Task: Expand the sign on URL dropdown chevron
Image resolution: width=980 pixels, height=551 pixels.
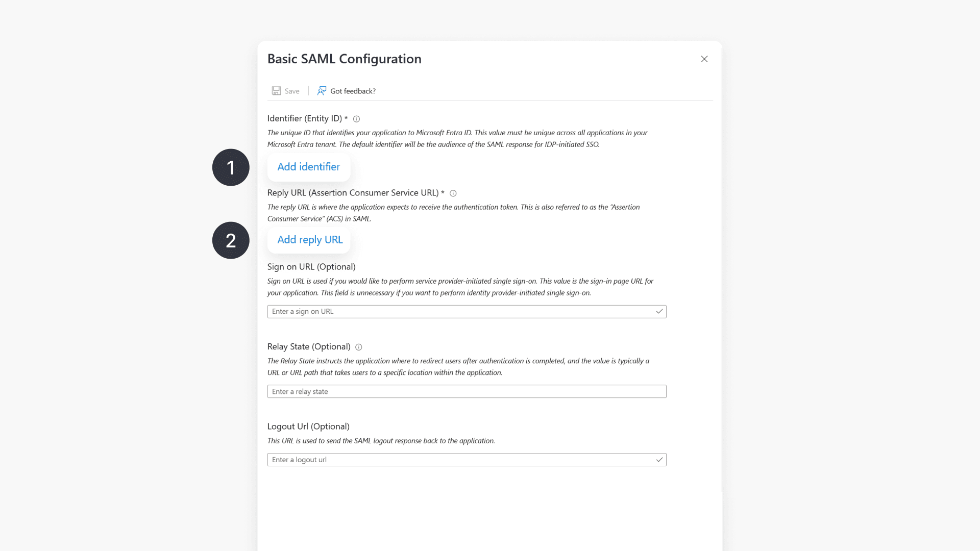Action: click(x=659, y=311)
